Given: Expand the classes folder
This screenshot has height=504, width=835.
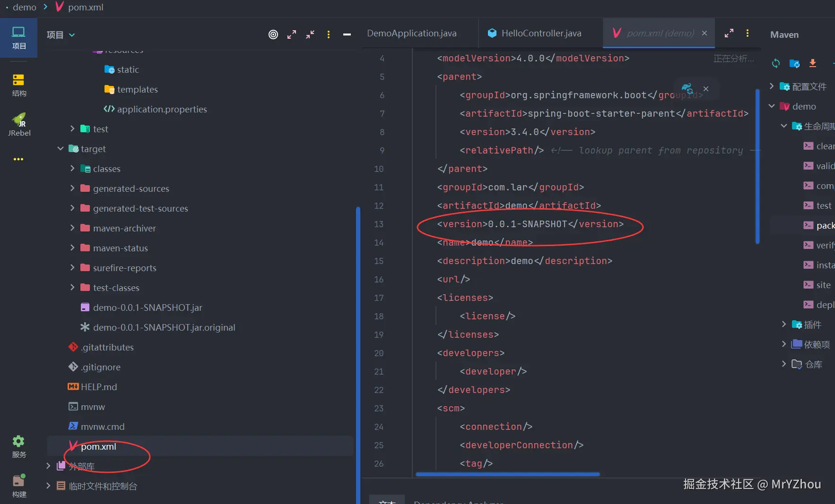Looking at the screenshot, I should pos(72,168).
